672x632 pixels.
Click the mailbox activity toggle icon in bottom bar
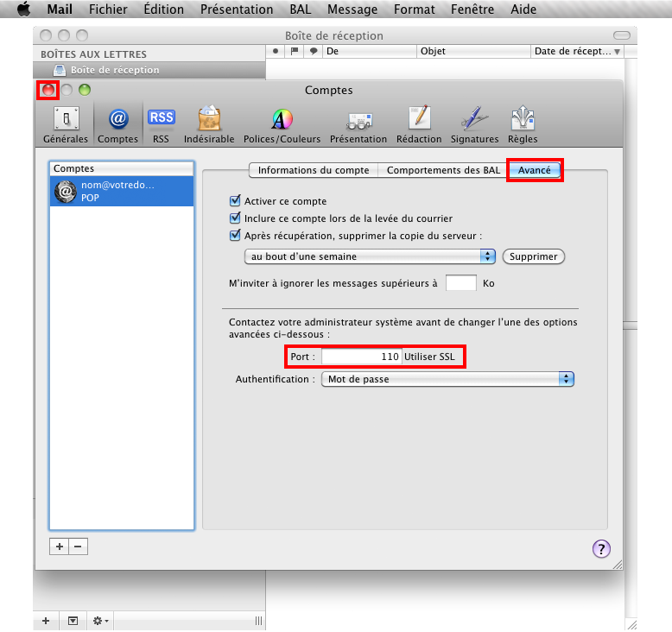[x=73, y=621]
